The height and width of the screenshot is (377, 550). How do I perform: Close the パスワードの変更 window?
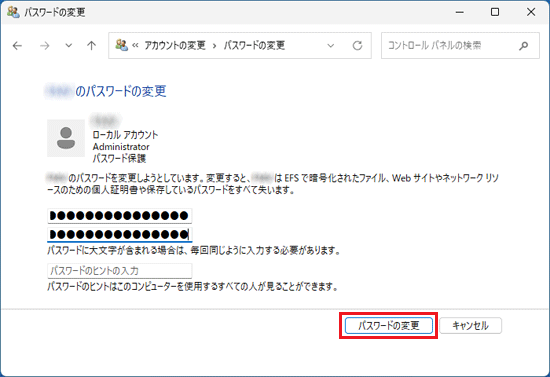click(531, 12)
